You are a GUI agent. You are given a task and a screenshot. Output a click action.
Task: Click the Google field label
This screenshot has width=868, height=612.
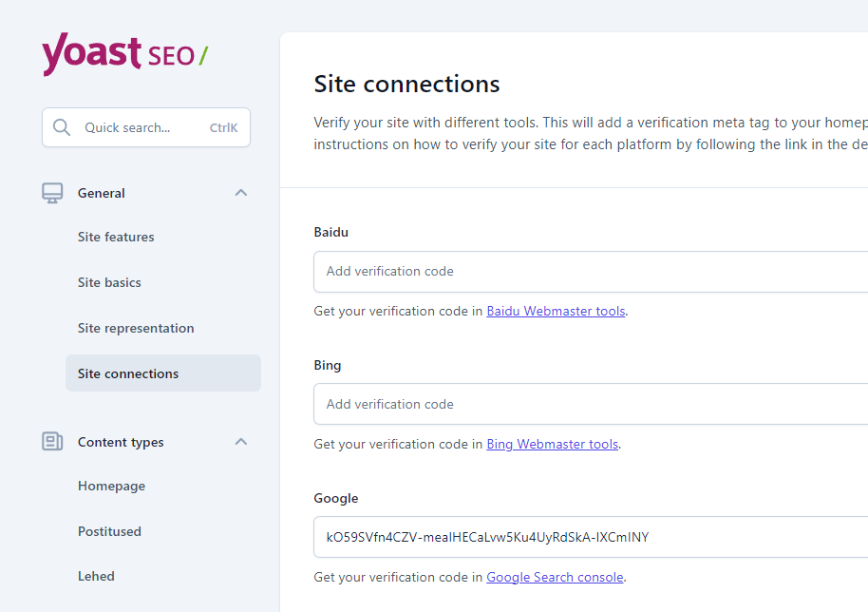coord(336,499)
